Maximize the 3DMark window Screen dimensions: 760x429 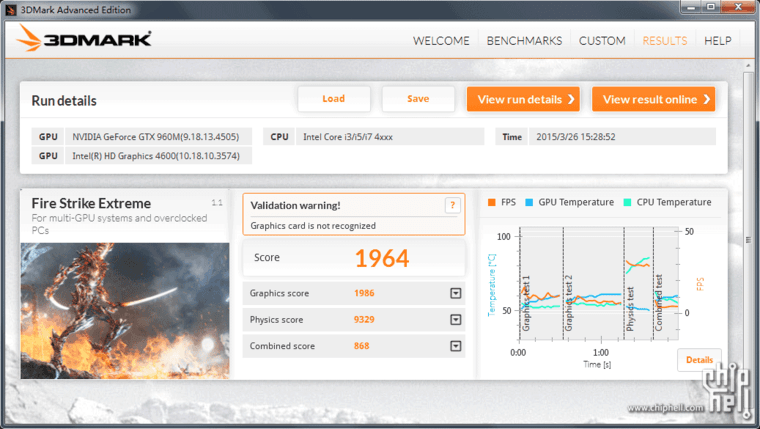click(711, 6)
